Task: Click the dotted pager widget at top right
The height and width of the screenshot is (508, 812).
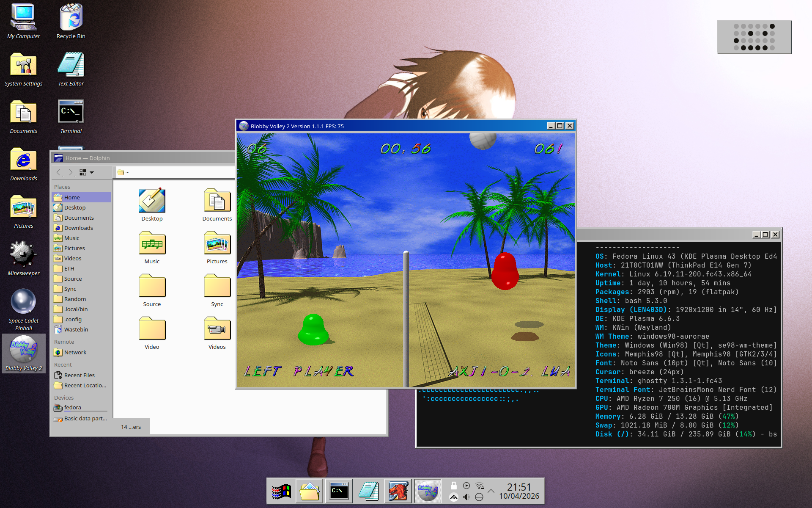Action: click(754, 37)
